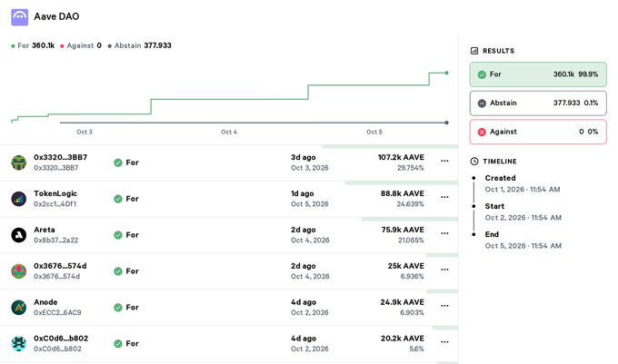
Task: Click green For checkmark in Areta row
Action: pyautogui.click(x=118, y=235)
